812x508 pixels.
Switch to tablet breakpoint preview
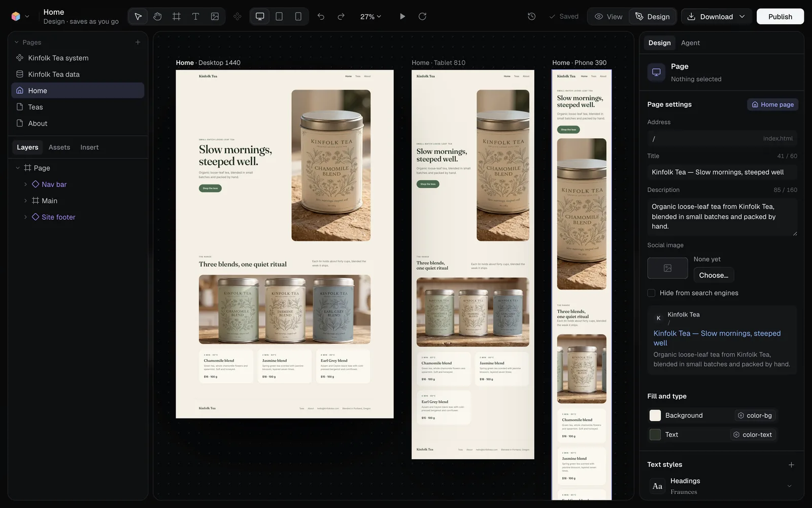click(x=279, y=16)
